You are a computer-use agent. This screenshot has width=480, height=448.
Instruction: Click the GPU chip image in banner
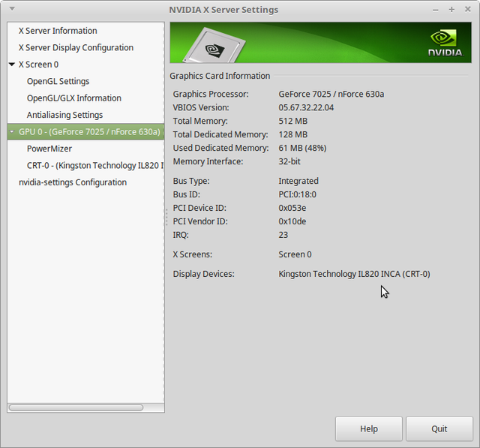coord(214,45)
